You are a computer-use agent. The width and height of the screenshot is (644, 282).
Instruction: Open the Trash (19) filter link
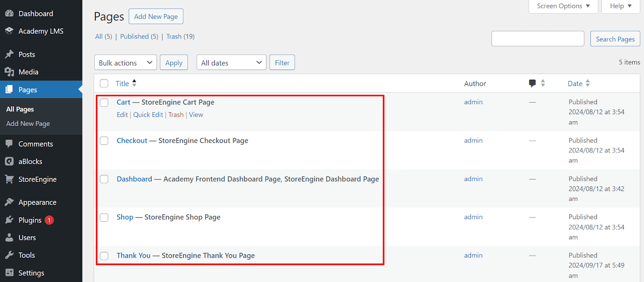click(180, 36)
